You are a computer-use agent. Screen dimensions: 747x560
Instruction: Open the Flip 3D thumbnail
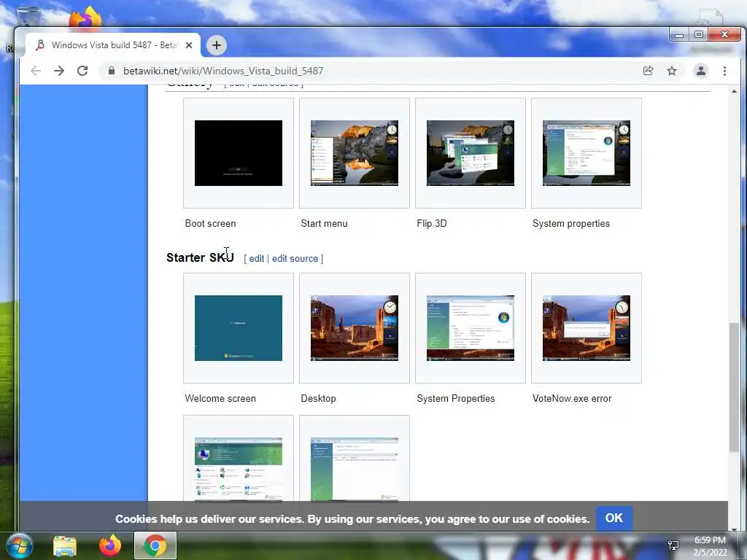pos(471,153)
